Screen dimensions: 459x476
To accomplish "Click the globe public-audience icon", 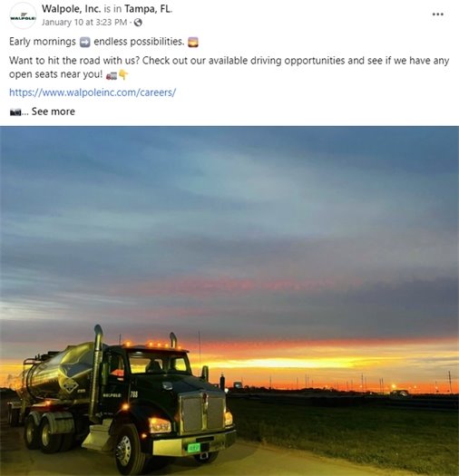I will coord(138,23).
